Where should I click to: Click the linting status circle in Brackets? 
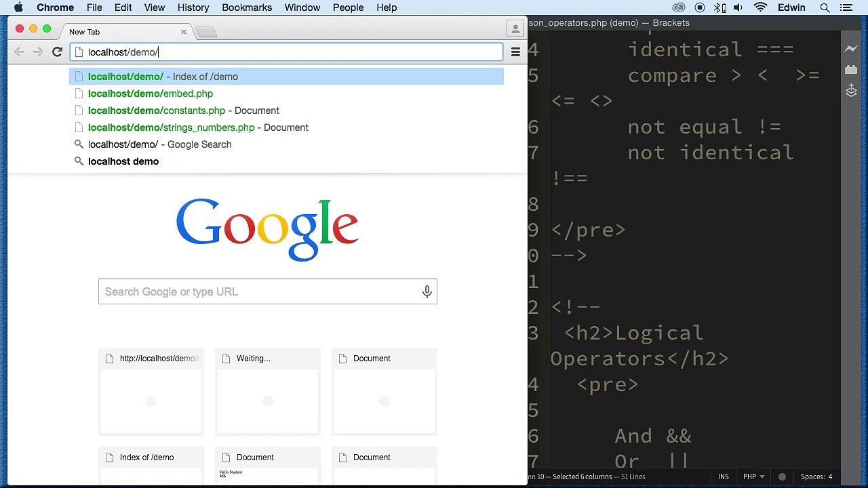(x=782, y=476)
